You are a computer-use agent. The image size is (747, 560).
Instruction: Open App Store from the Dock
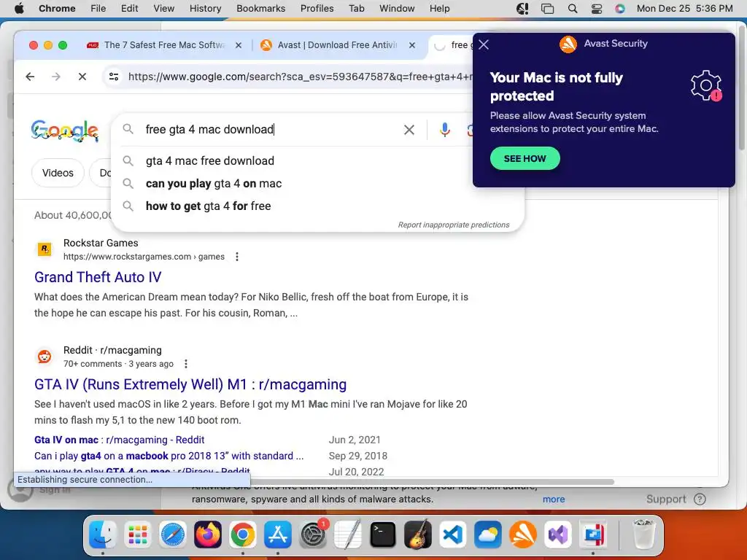pyautogui.click(x=278, y=534)
